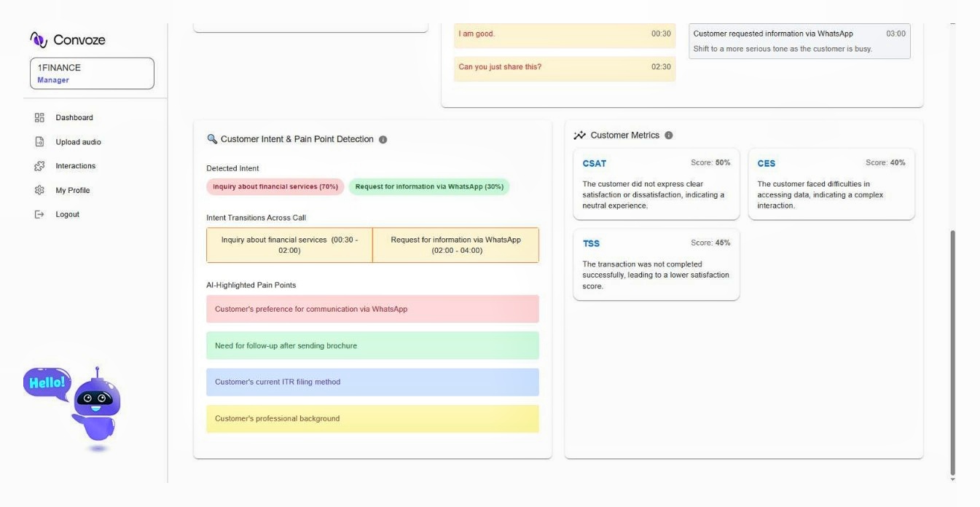This screenshot has width=980, height=507.
Task: Click the Inquiry about financial services (70%) tag
Action: 275,186
